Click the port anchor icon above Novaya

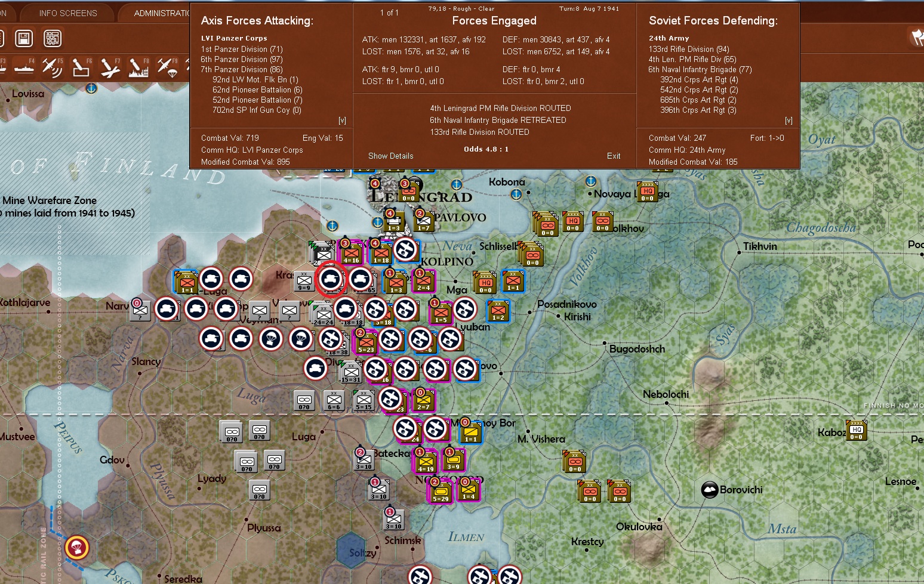point(591,181)
